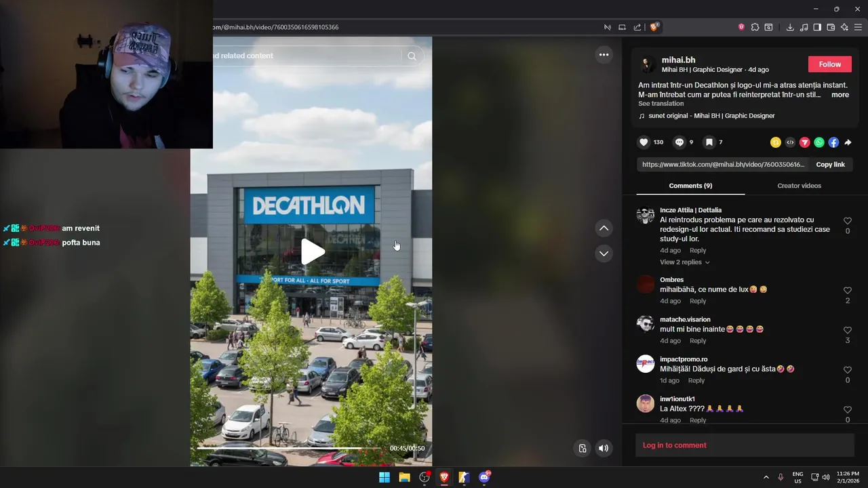This screenshot has width=868, height=488.
Task: Reply to impactpromo.ro's comment
Action: (x=696, y=381)
